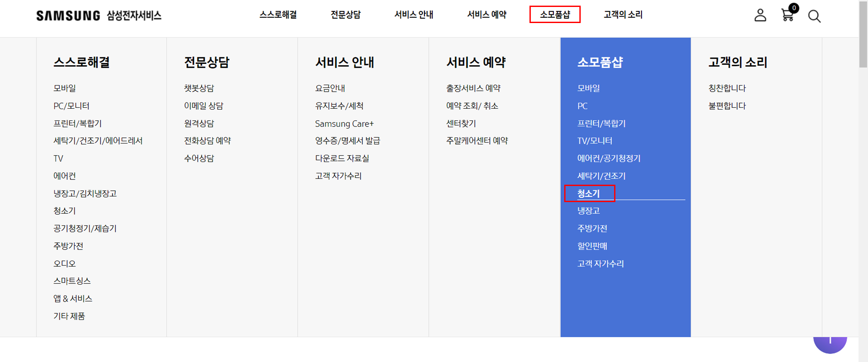Open the 오디오 link
The width and height of the screenshot is (868, 362).
pos(65,264)
